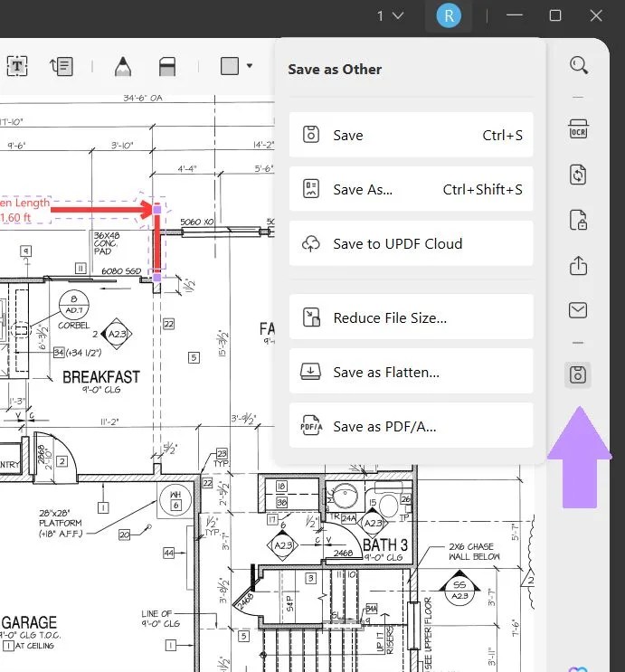Open the R user account avatar
Image resolution: width=625 pixels, height=672 pixels.
pyautogui.click(x=449, y=16)
